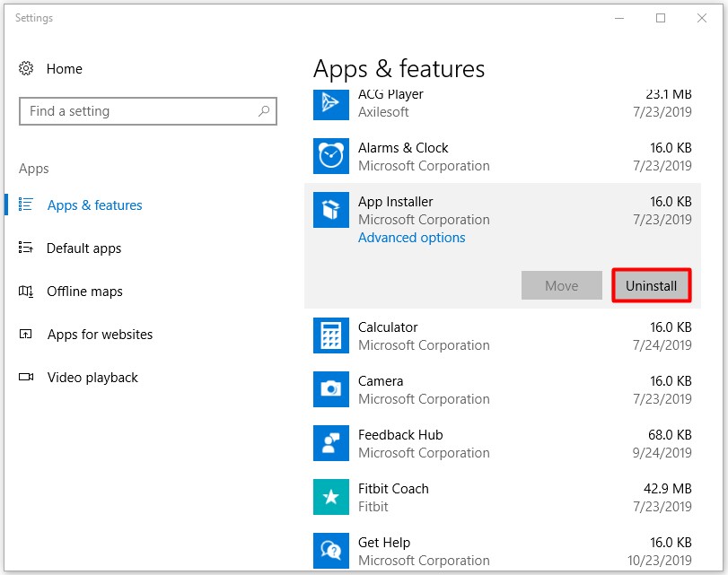Viewport: 728px width, 575px height.
Task: Select the Calculator app name
Action: (388, 327)
